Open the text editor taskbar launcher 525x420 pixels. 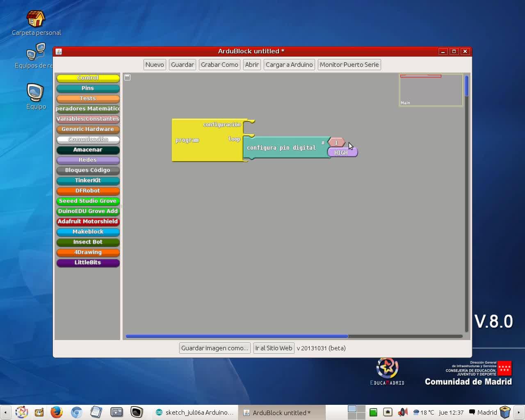pyautogui.click(x=96, y=412)
